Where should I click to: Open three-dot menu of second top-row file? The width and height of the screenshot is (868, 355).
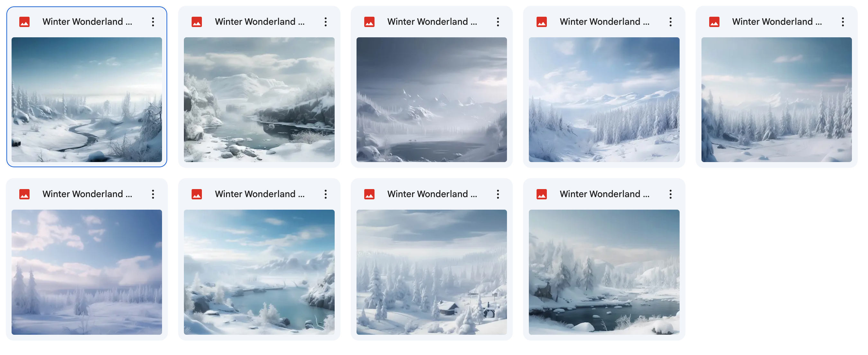[325, 22]
